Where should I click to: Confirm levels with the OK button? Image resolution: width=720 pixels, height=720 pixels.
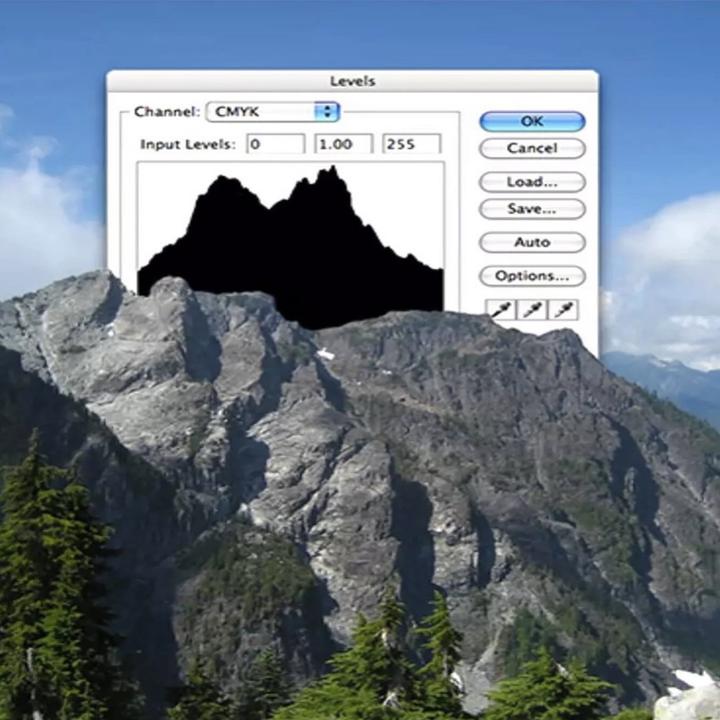pos(532,121)
